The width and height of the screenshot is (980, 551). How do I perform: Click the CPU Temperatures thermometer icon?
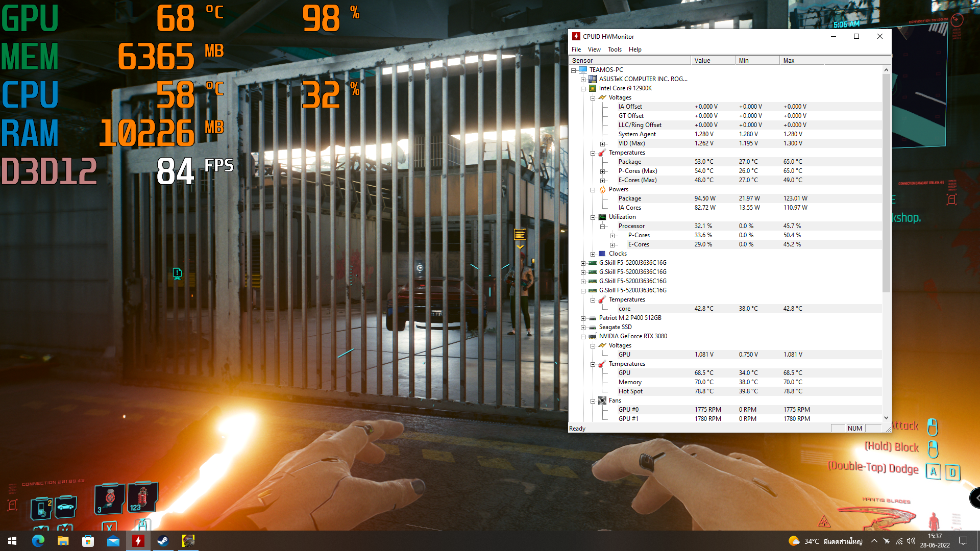point(602,153)
